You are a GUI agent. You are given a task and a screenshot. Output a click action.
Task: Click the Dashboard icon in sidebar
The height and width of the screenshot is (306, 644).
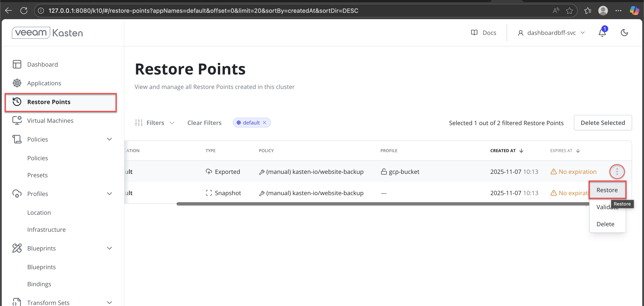[17, 64]
